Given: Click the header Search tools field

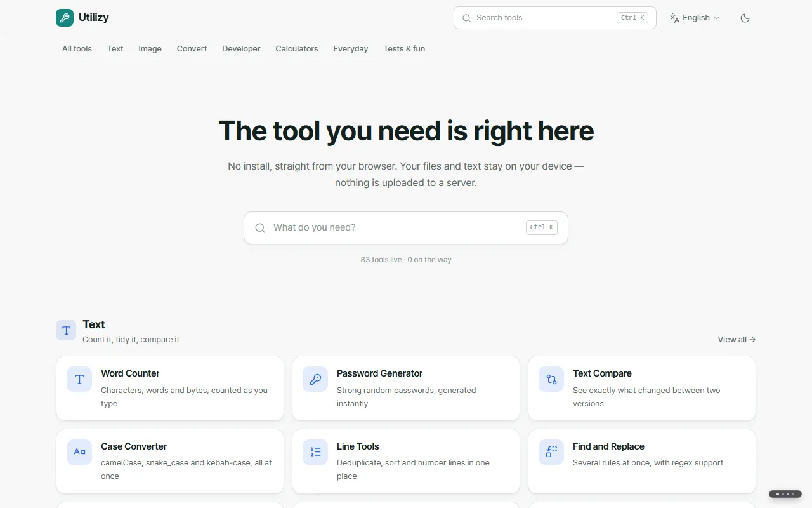Looking at the screenshot, I should (x=555, y=18).
